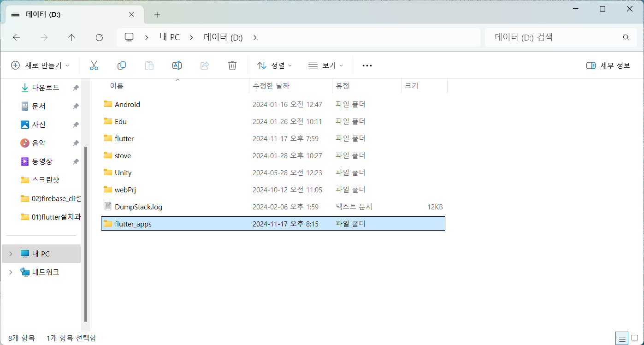644x345 pixels.
Task: Click the monitor icon in address bar
Action: click(129, 37)
